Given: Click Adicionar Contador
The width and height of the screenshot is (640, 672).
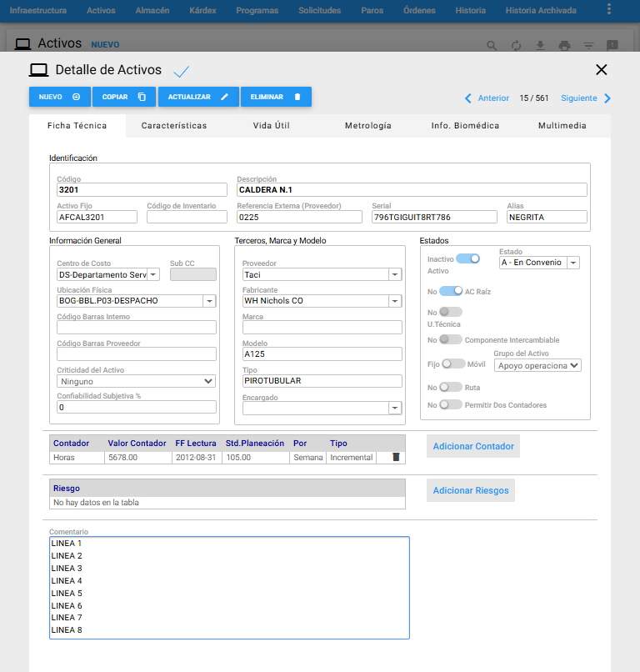Looking at the screenshot, I should (473, 446).
